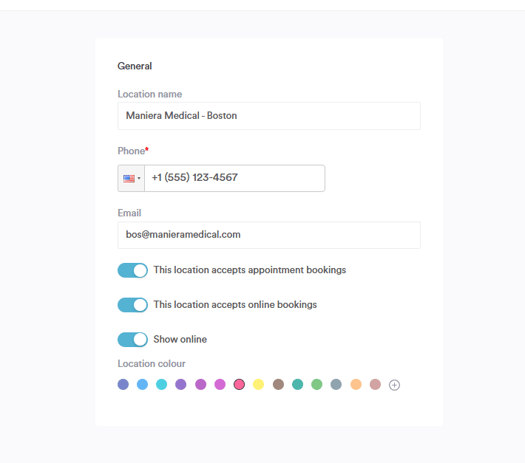This screenshot has height=463, width=525.
Task: Turn off the Show online switch
Action: point(133,339)
